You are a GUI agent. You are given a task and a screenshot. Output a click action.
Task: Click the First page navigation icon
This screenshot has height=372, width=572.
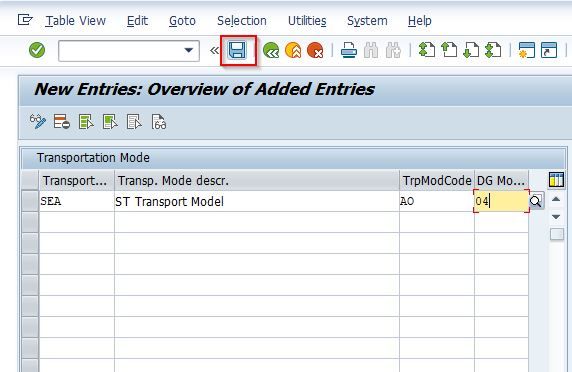[x=426, y=50]
